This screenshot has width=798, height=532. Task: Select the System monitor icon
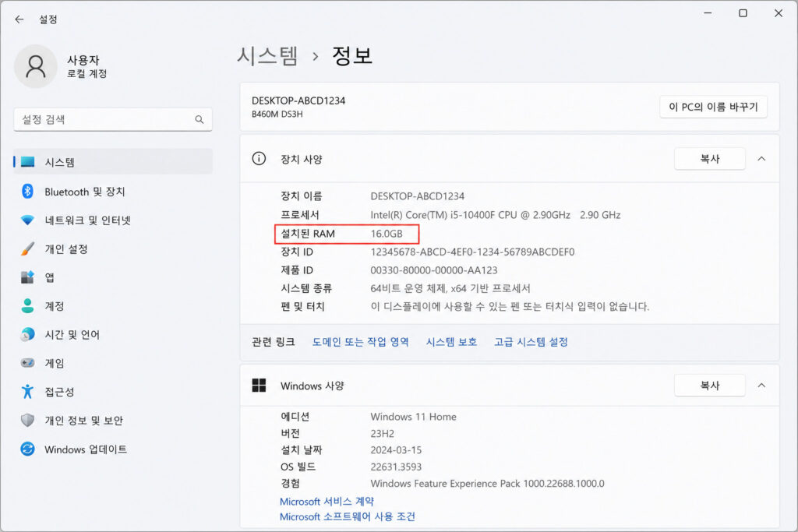(x=27, y=162)
